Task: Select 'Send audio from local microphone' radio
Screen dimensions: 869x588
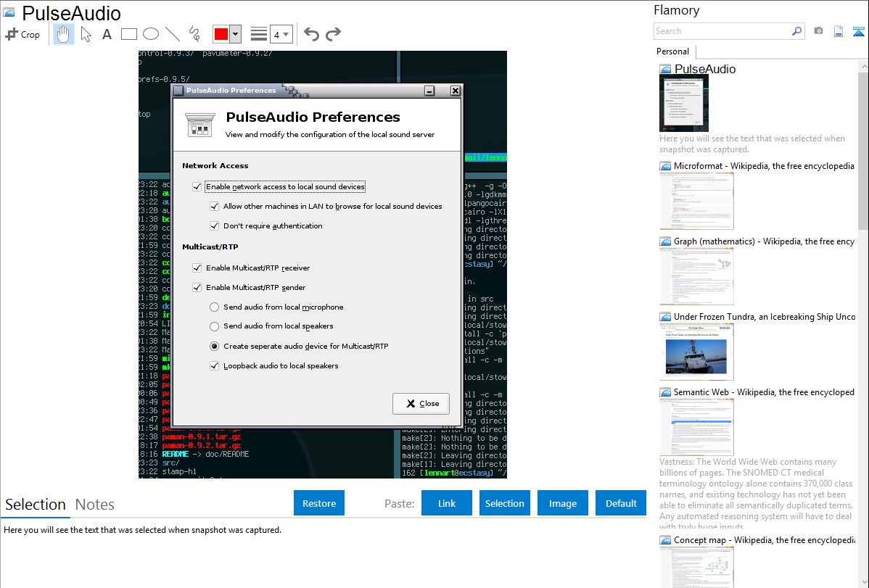Action: 215,307
